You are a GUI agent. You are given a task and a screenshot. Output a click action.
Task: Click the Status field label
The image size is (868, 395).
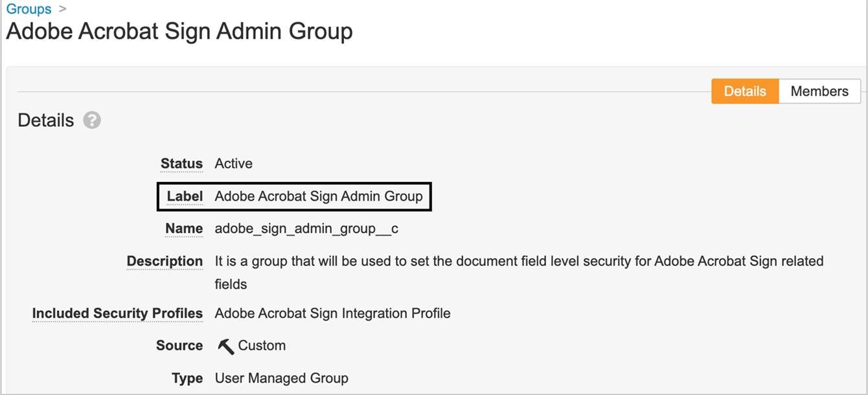click(181, 164)
